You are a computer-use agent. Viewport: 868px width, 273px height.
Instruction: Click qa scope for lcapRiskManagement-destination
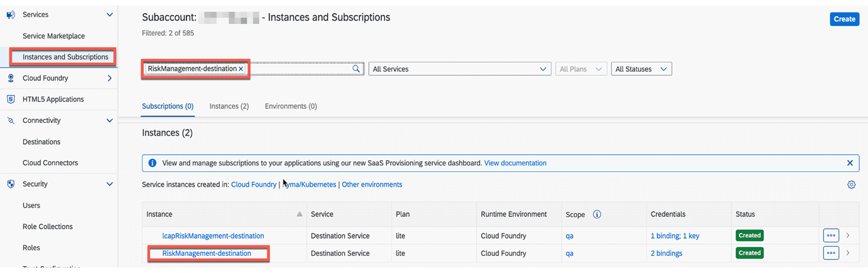pyautogui.click(x=569, y=236)
